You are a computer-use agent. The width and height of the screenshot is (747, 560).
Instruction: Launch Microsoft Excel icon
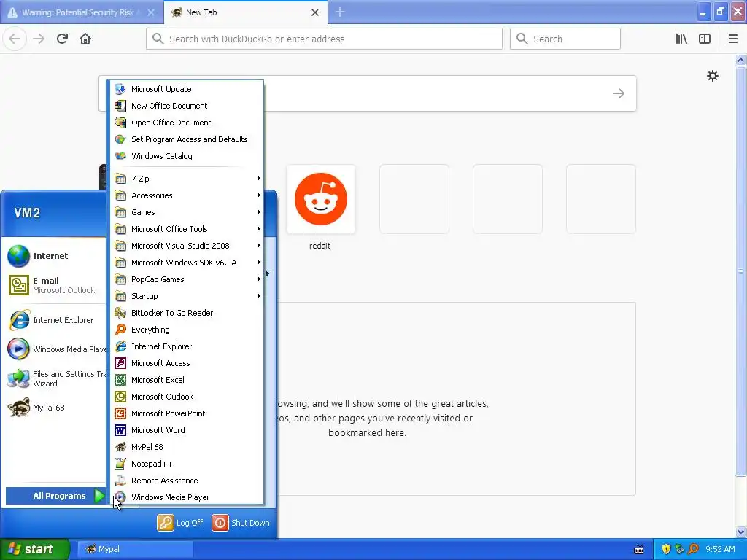pos(120,379)
